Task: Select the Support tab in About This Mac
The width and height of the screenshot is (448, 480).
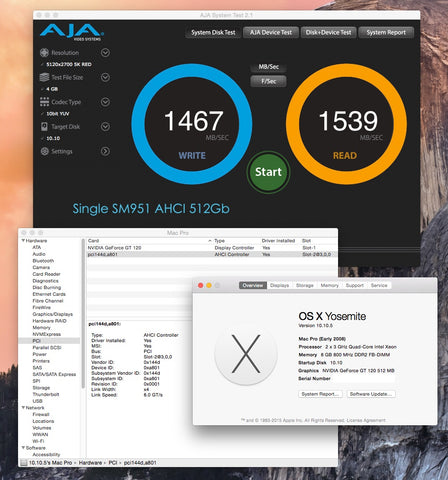Action: pyautogui.click(x=354, y=285)
